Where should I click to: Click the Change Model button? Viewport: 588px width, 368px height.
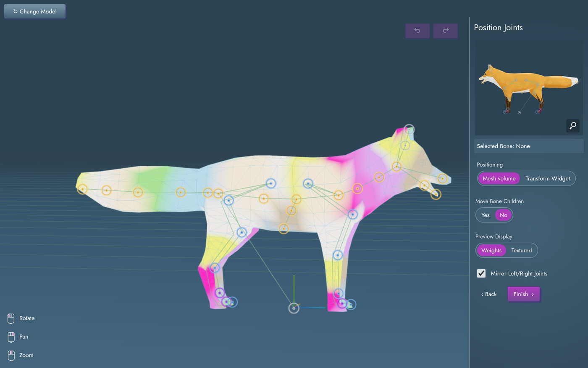pos(35,11)
